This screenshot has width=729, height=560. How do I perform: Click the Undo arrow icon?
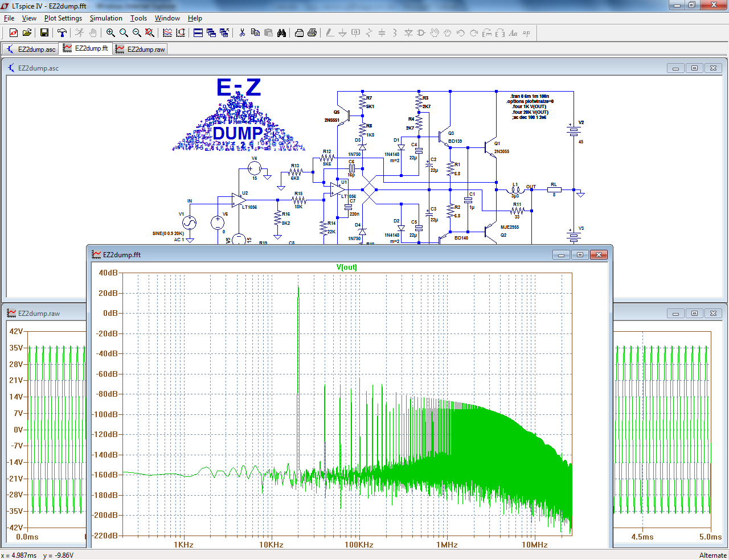[x=461, y=33]
